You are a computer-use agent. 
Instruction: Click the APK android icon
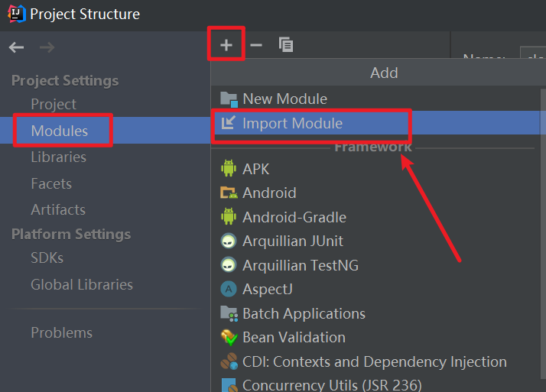click(x=229, y=168)
